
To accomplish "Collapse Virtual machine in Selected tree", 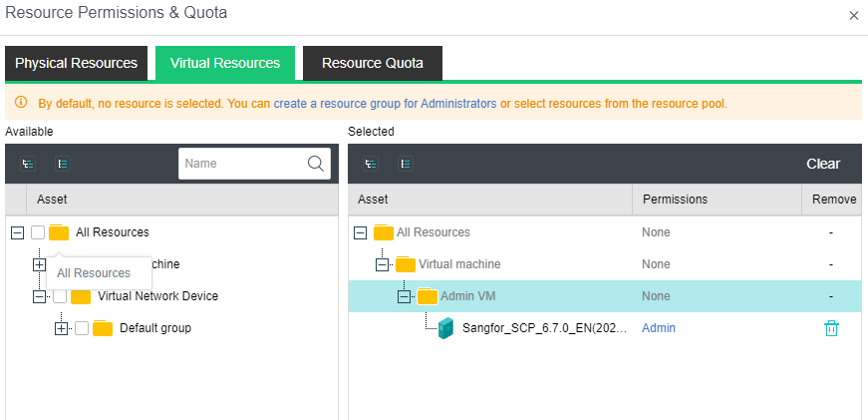I will tap(382, 264).
